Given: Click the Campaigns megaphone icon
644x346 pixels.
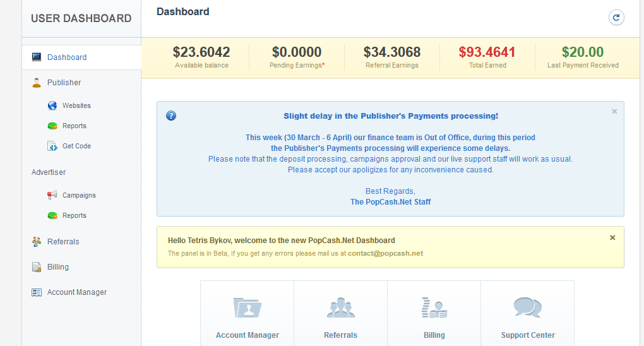Looking at the screenshot, I should pos(52,195).
